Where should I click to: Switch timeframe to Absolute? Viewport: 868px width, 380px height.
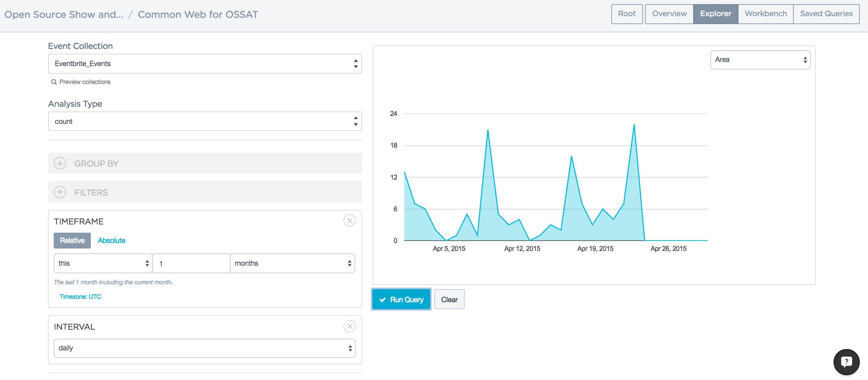112,241
